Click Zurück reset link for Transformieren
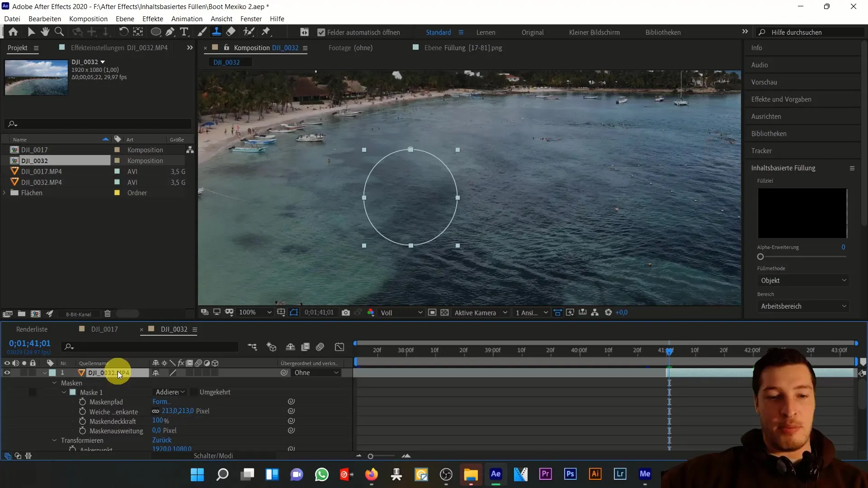868x488 pixels. (161, 440)
